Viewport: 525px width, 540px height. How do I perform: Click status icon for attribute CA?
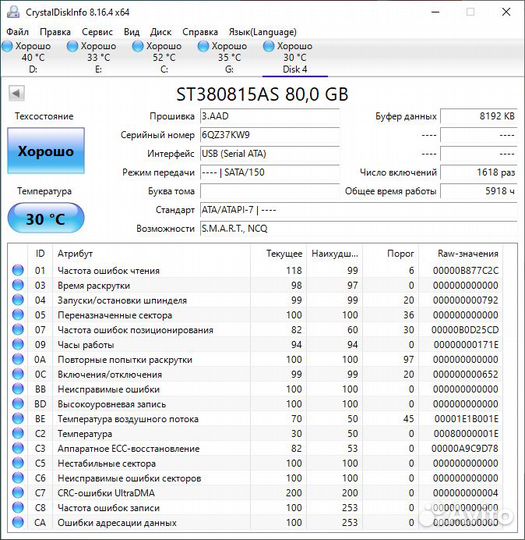pos(18,522)
